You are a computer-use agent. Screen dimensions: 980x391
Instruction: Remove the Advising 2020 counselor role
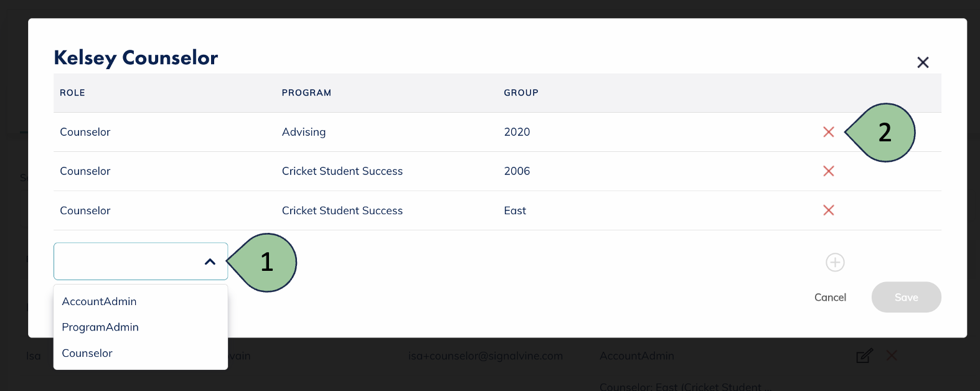(828, 132)
